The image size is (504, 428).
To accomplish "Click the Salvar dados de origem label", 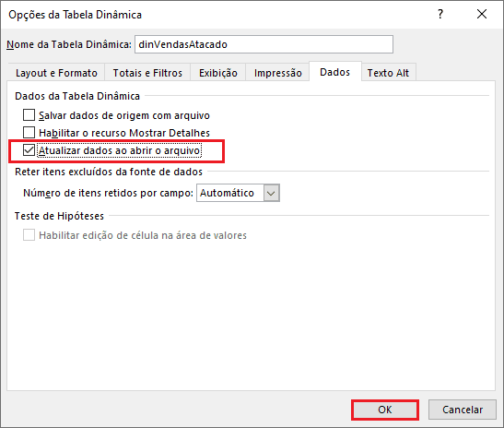I will 124,115.
